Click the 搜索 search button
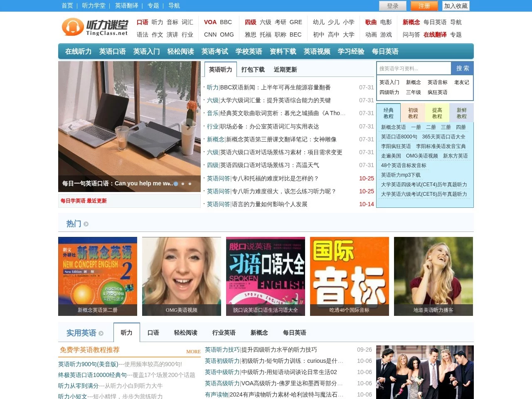The height and width of the screenshot is (399, 532). [462, 68]
